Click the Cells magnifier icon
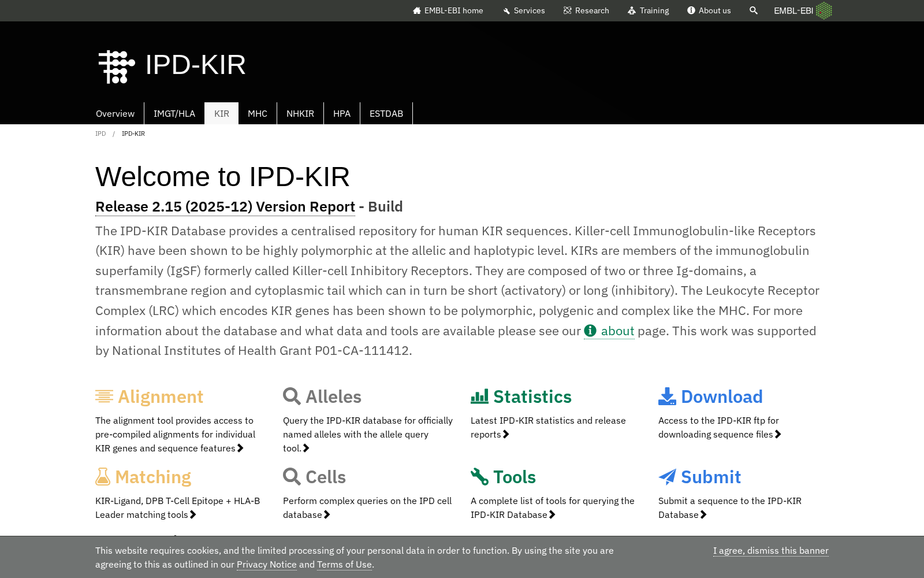The width and height of the screenshot is (924, 578). [292, 477]
